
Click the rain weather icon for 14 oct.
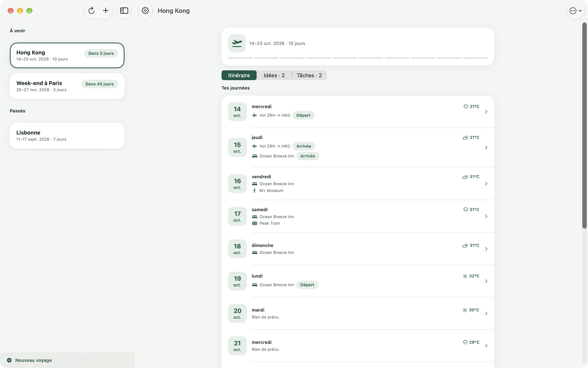click(x=466, y=107)
